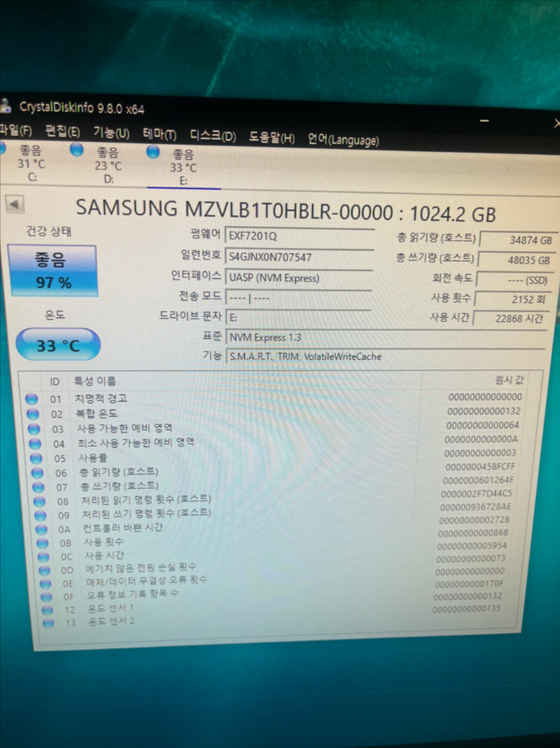Click the firmware field EXF7201Q
The height and width of the screenshot is (748, 560).
(299, 235)
